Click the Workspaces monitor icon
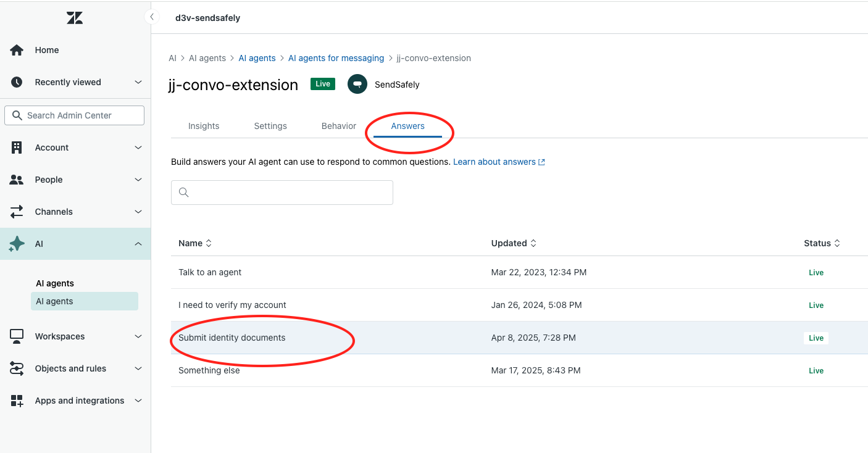The height and width of the screenshot is (453, 868). pos(17,336)
